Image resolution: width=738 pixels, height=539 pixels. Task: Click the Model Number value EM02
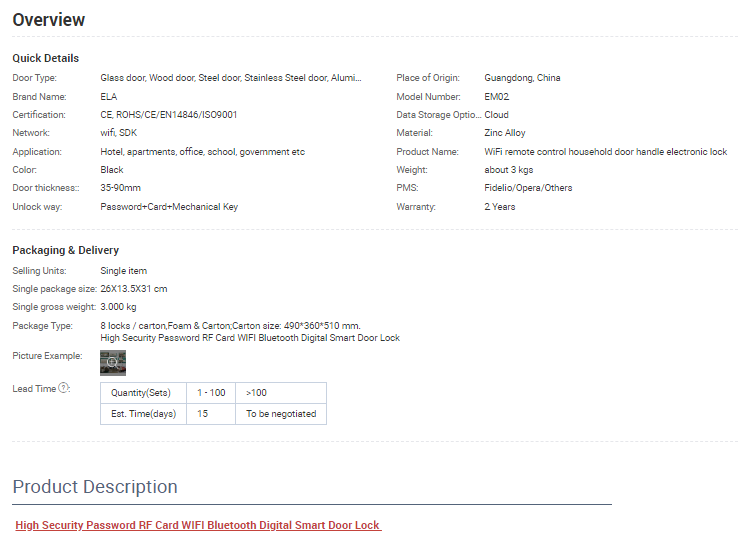(x=497, y=97)
